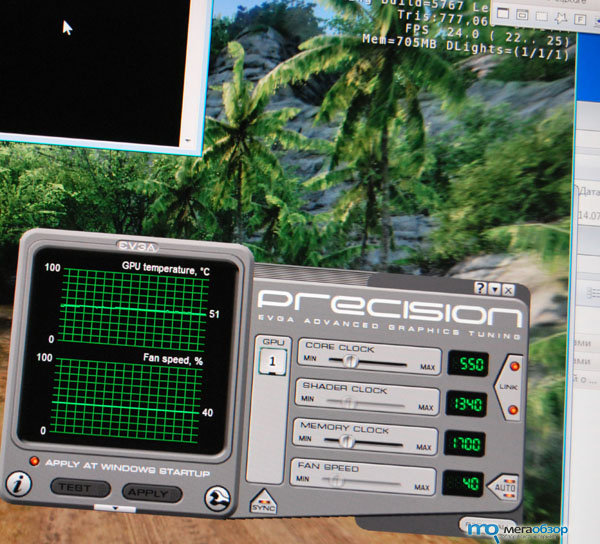Click the 'Mem=705MB' overlay text
Image resolution: width=600 pixels, height=544 pixels.
click(399, 41)
